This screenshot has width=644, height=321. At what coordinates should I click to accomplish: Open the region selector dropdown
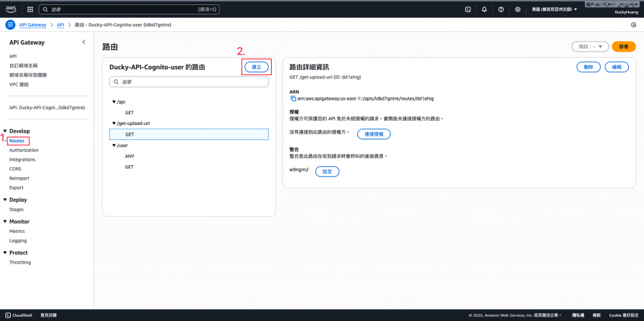(x=554, y=9)
